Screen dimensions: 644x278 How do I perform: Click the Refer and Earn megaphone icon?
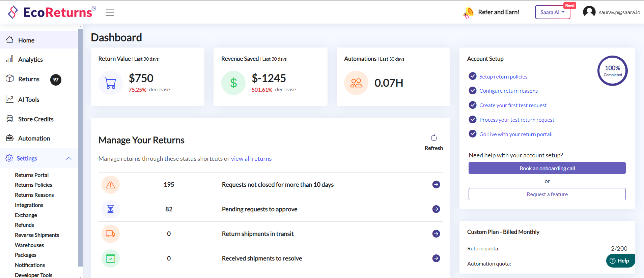(469, 12)
